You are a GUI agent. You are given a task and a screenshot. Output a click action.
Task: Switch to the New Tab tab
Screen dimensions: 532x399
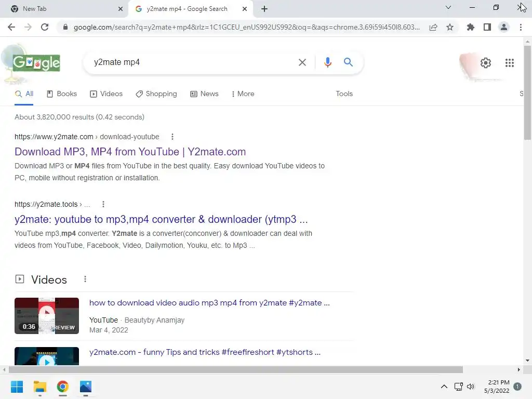tap(64, 9)
